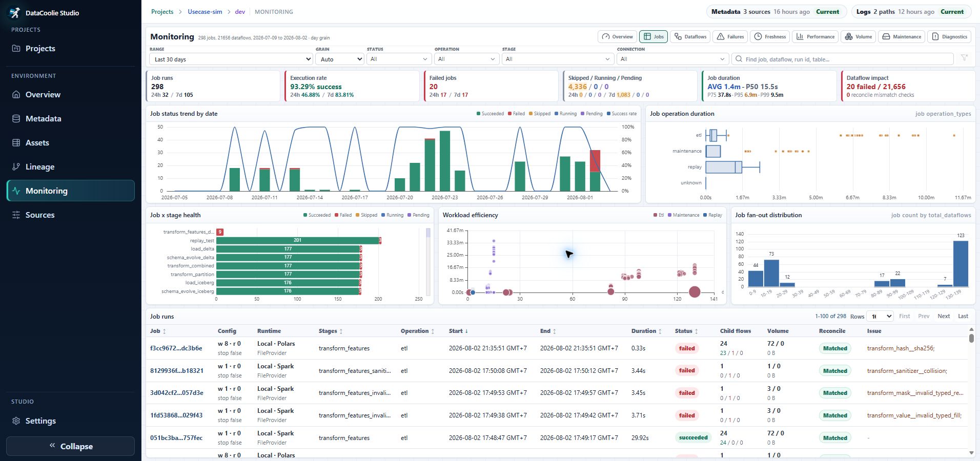Click the 130-139 bar in fan-out distribution
Viewport: 980px width, 461px height.
tap(961, 263)
